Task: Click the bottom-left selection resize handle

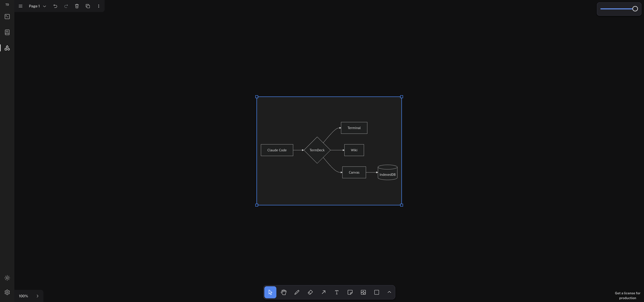Action: [x=257, y=205]
